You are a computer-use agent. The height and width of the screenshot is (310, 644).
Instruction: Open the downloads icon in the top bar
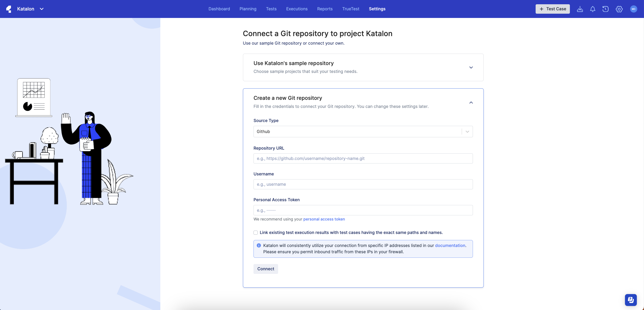(580, 9)
